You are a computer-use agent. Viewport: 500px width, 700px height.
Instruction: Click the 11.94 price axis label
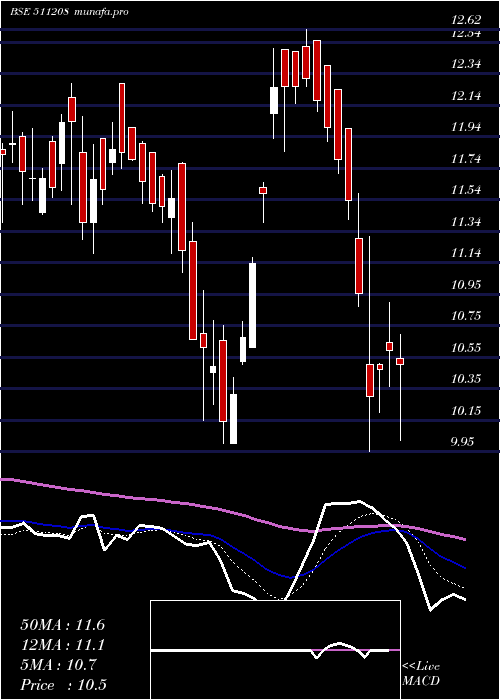[x=466, y=127]
